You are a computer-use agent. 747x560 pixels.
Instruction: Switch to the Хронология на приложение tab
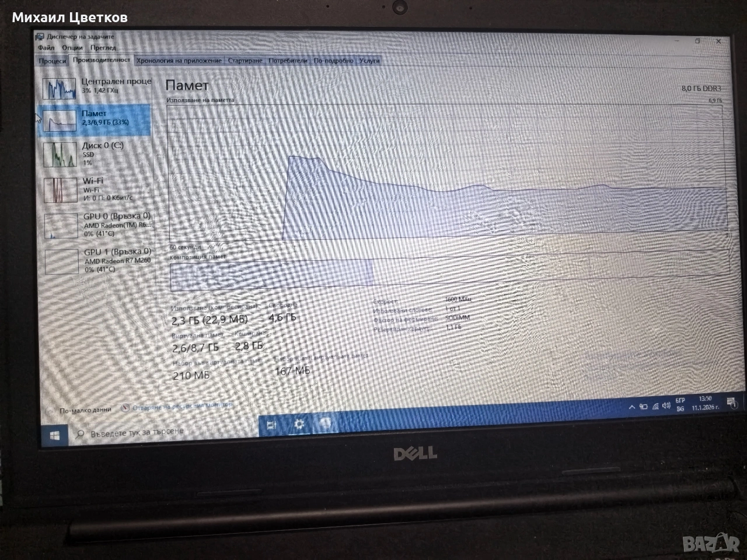pos(179,61)
